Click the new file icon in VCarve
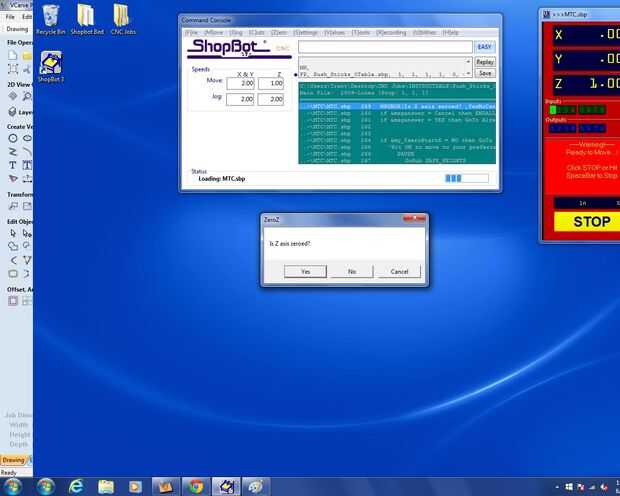 point(13,55)
